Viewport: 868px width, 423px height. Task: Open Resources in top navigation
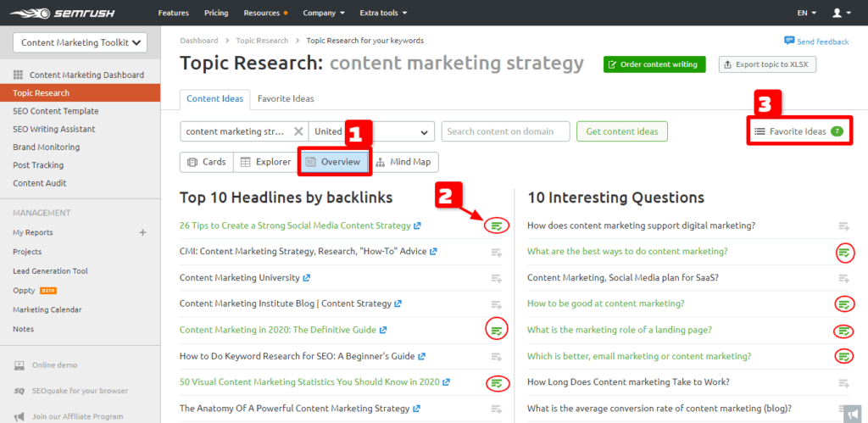[265, 13]
